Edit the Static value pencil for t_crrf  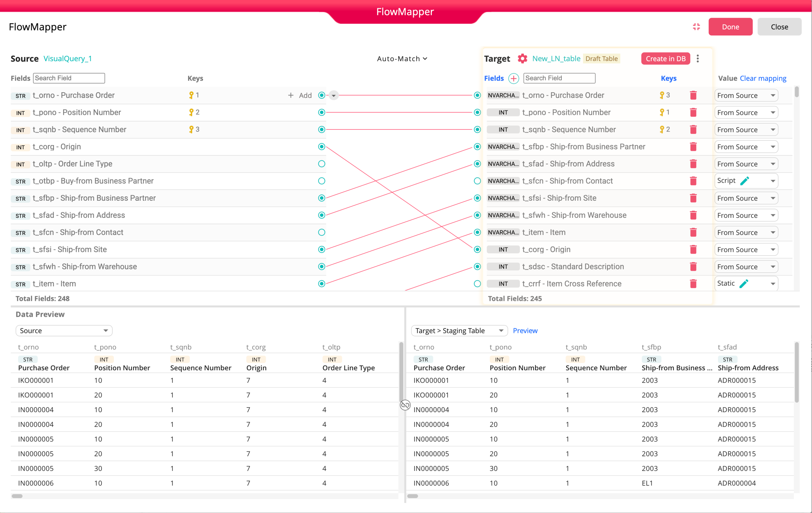pos(744,283)
